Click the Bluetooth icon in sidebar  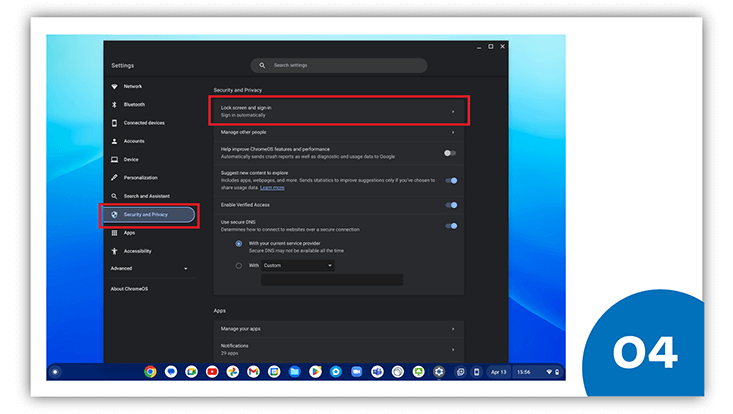pos(115,105)
